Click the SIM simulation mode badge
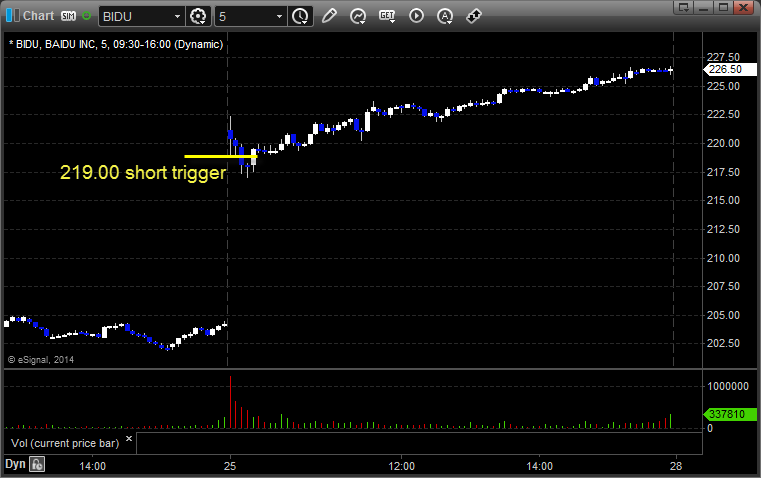Screen dimensions: 761x478 click(x=68, y=16)
